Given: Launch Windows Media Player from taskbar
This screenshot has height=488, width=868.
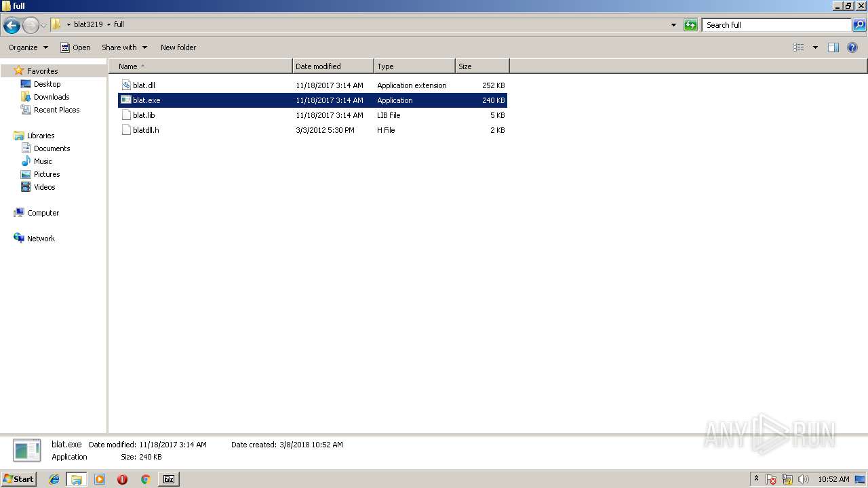Looking at the screenshot, I should [x=100, y=479].
